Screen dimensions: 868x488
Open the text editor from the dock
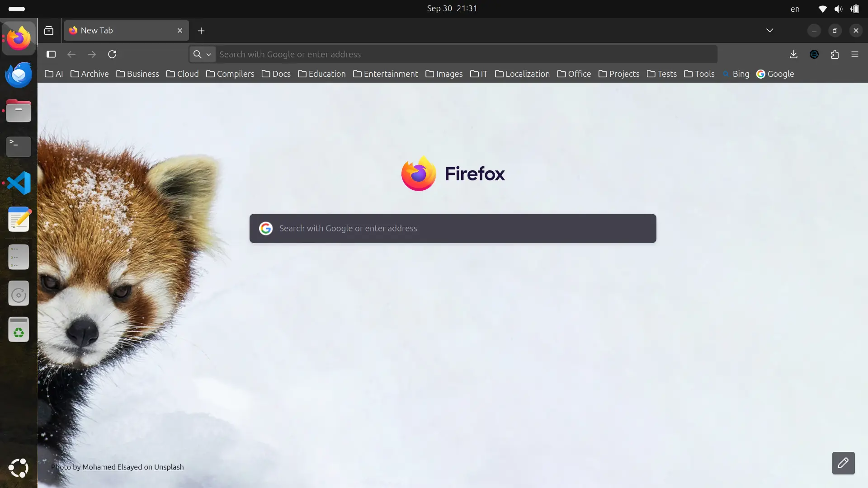18,219
